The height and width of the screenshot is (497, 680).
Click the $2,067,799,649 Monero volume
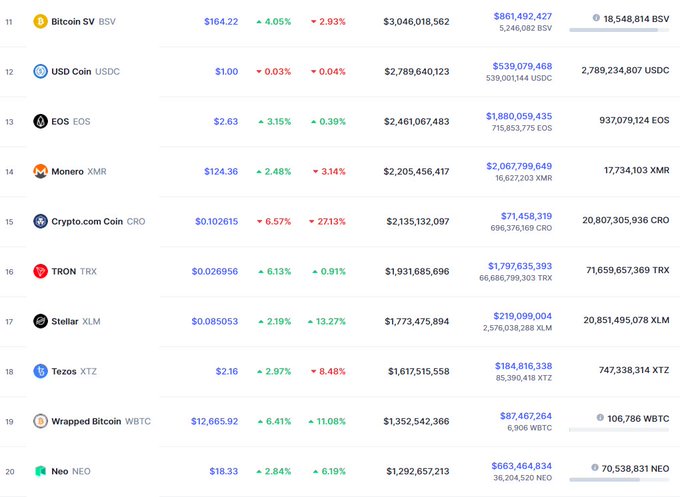point(519,166)
